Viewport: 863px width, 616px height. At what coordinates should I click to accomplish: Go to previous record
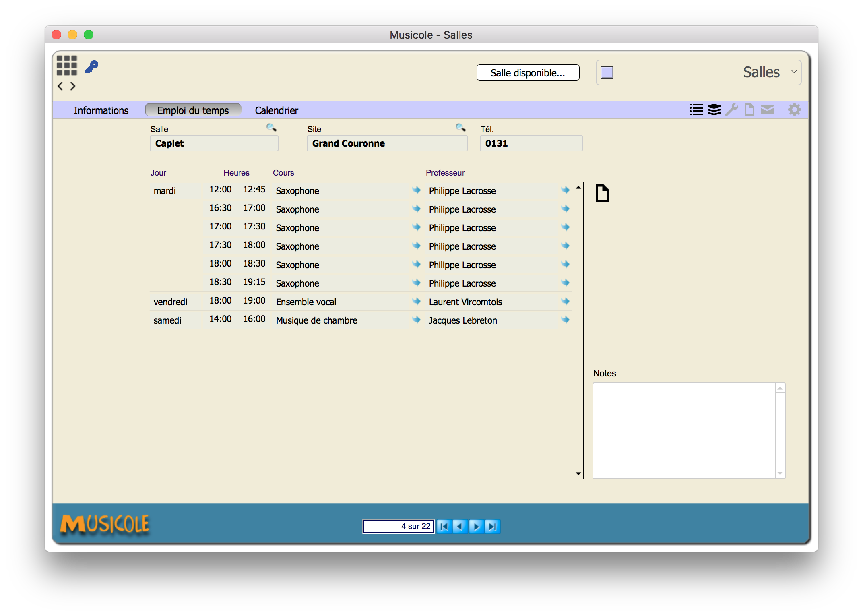point(460,526)
